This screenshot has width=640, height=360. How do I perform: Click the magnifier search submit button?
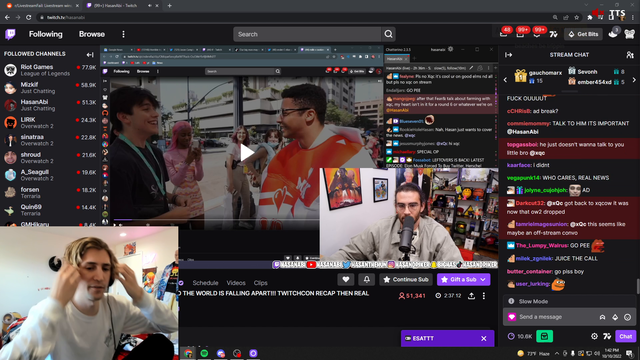point(389,34)
